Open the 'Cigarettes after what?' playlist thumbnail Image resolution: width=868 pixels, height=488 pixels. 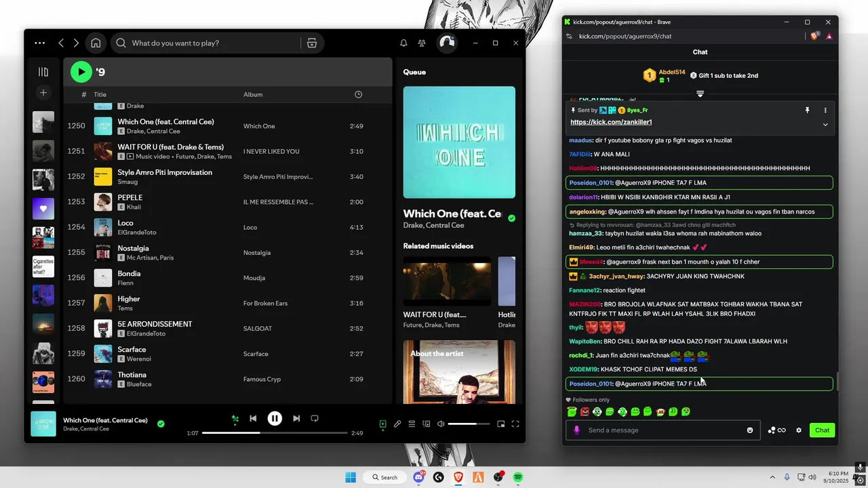[x=43, y=266]
